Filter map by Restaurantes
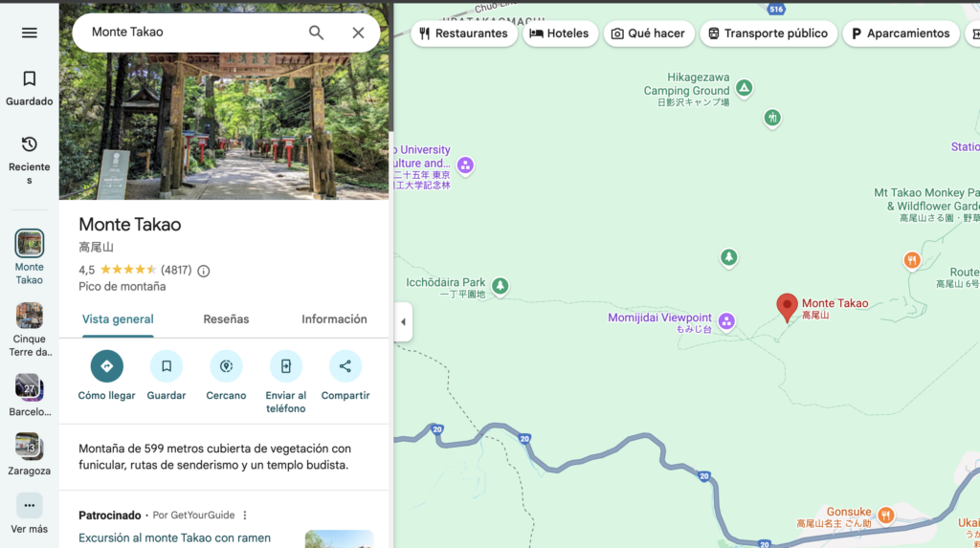 coord(464,33)
